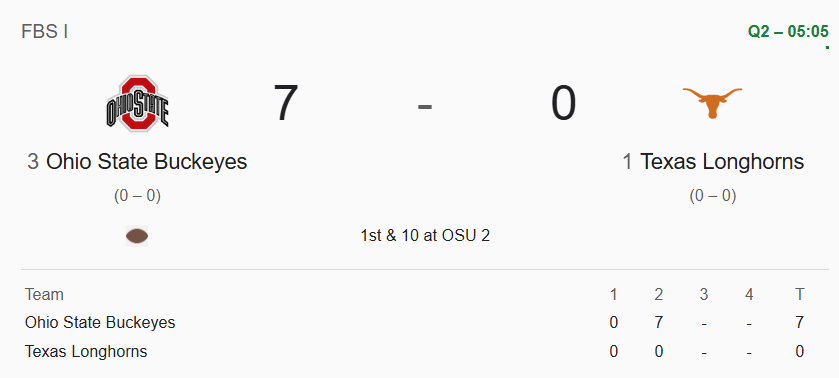The height and width of the screenshot is (378, 839).
Task: Click the Texas Longhorns logo
Action: (x=712, y=103)
